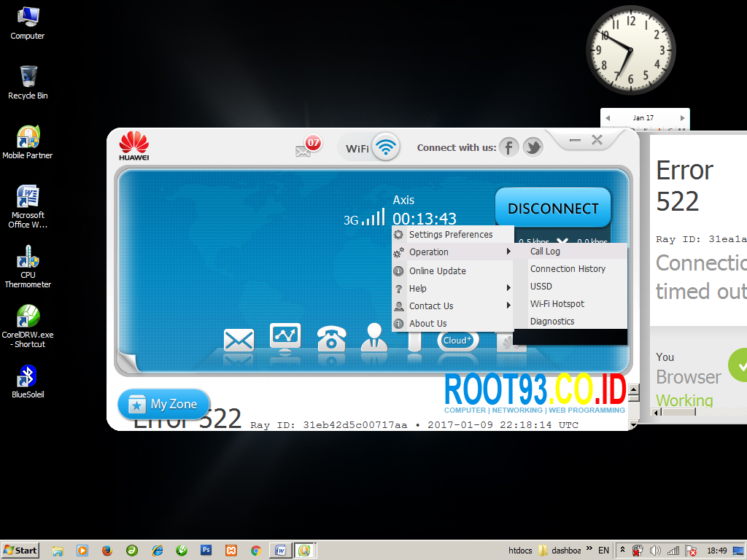Click the DISCONNECT button
Viewport: 747px width, 560px height.
pos(553,208)
